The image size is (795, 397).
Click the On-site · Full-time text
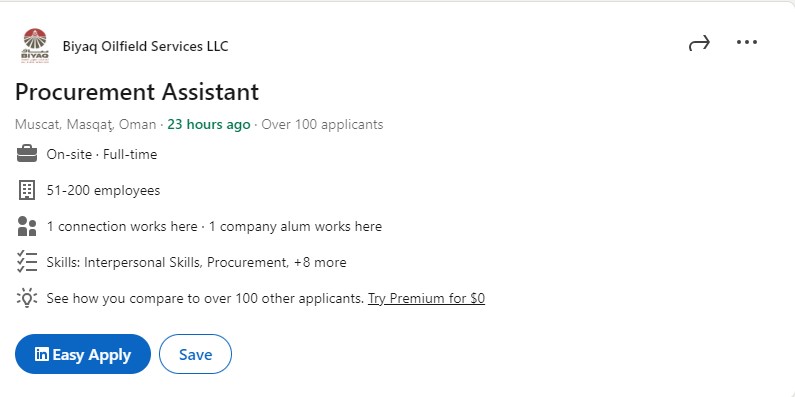[x=102, y=154]
